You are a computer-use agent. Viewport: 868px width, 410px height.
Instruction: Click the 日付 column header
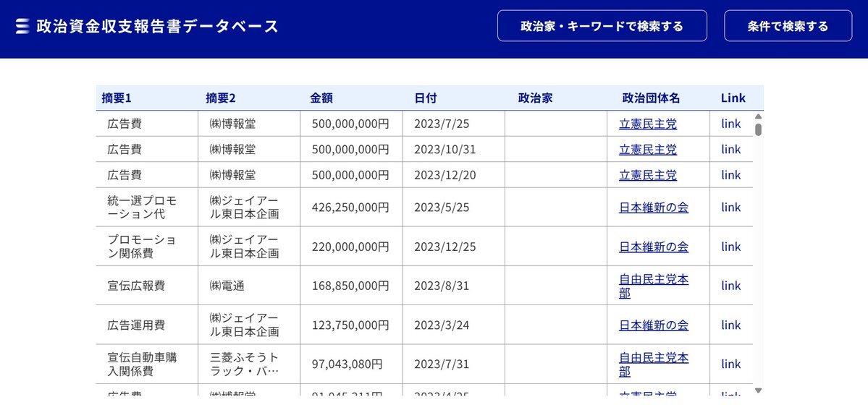click(425, 98)
